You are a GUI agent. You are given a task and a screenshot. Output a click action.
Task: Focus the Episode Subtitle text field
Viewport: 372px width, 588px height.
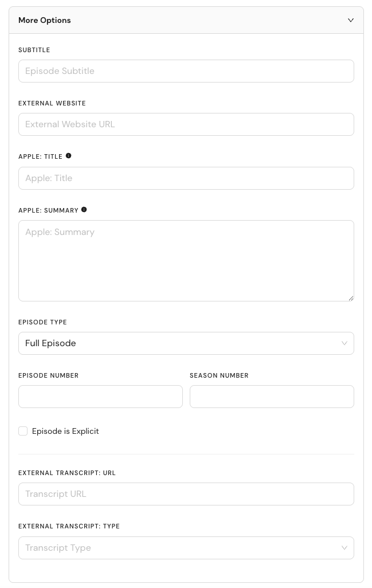coord(186,71)
